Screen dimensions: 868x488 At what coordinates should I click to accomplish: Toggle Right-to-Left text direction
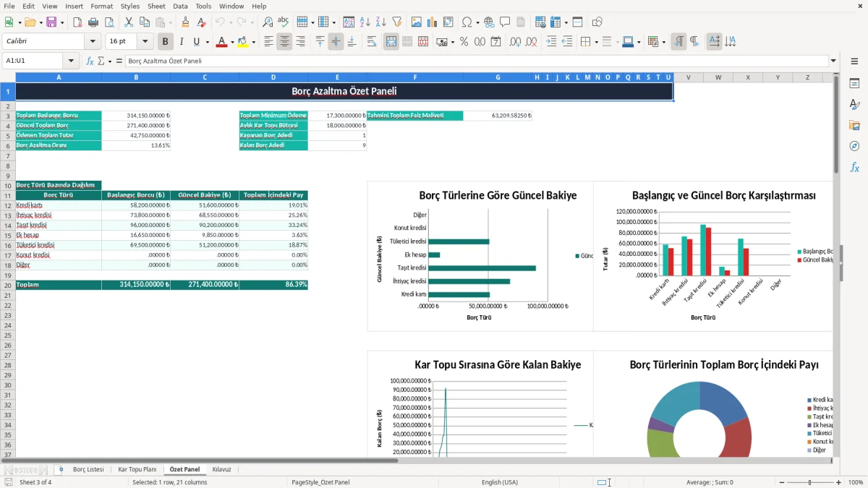[x=694, y=42]
